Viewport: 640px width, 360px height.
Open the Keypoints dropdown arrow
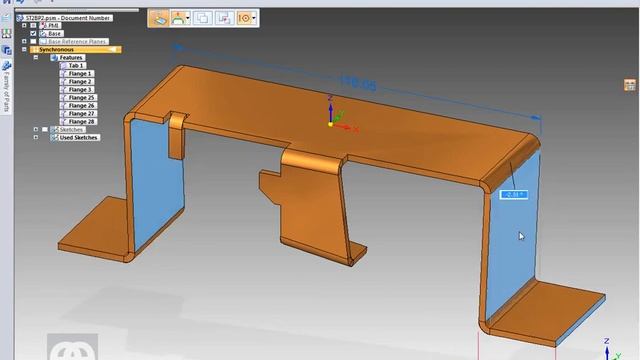[254, 18]
